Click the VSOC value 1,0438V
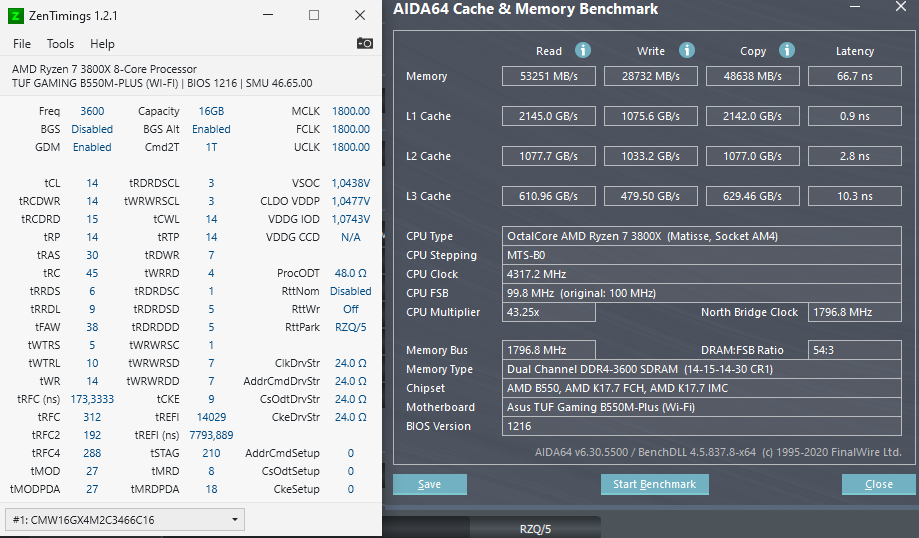Screen dimensions: 919x538 (x=350, y=183)
